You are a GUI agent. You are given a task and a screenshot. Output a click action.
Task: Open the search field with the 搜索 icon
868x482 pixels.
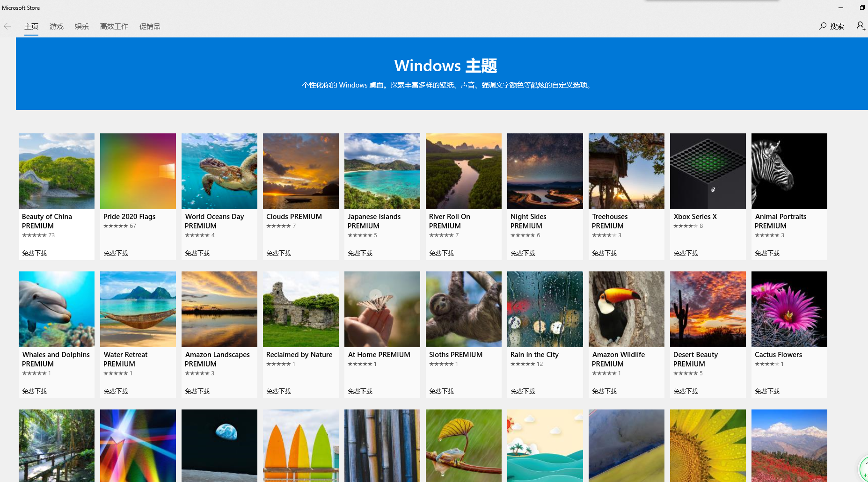832,26
